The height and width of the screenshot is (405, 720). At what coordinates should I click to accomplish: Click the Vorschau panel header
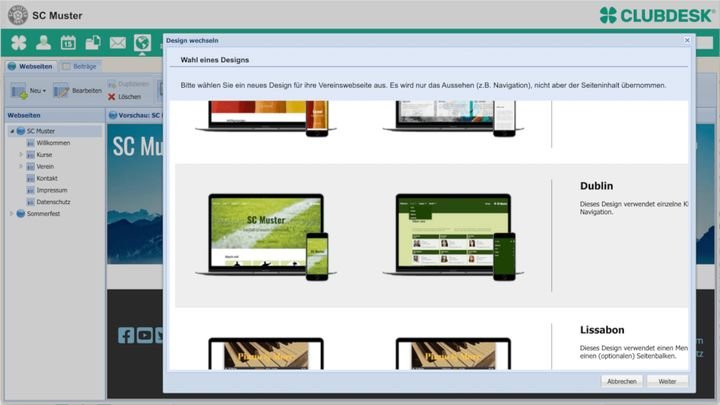coord(135,115)
